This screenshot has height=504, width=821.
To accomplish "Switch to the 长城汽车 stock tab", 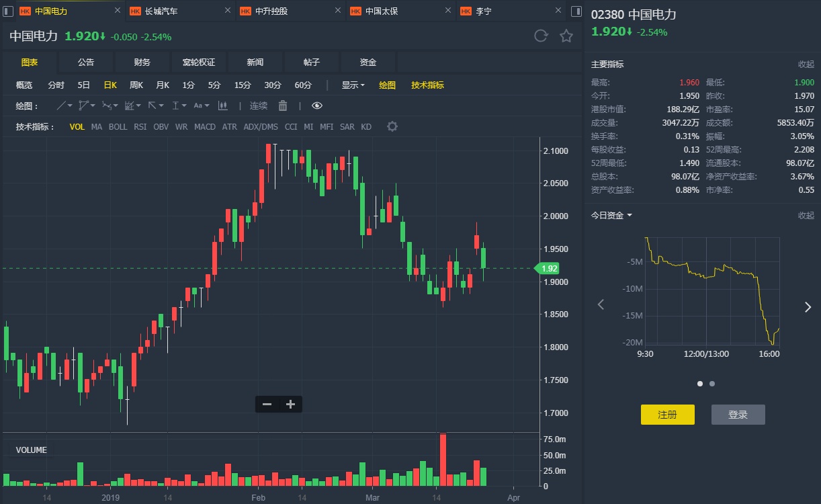I will pos(161,11).
